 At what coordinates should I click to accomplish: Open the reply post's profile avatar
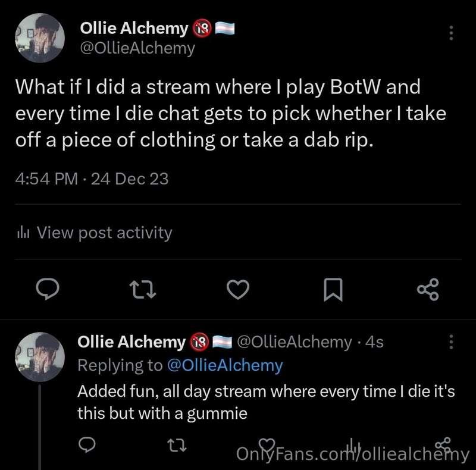tap(39, 356)
